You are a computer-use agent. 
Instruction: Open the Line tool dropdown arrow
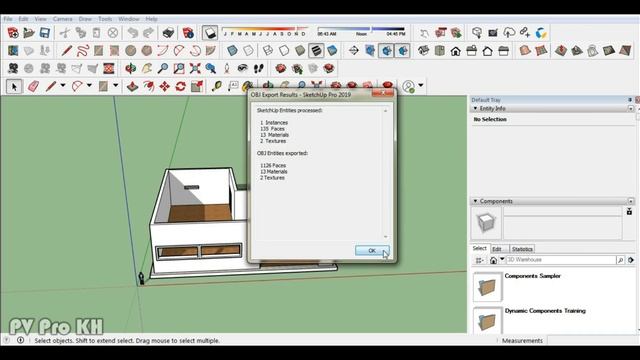click(63, 86)
